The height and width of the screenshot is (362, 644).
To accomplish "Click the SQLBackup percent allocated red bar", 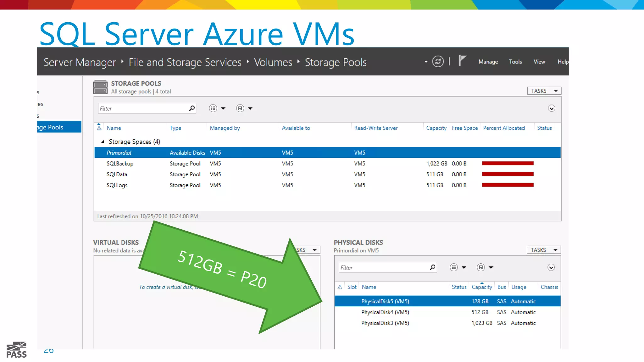I will [508, 163].
